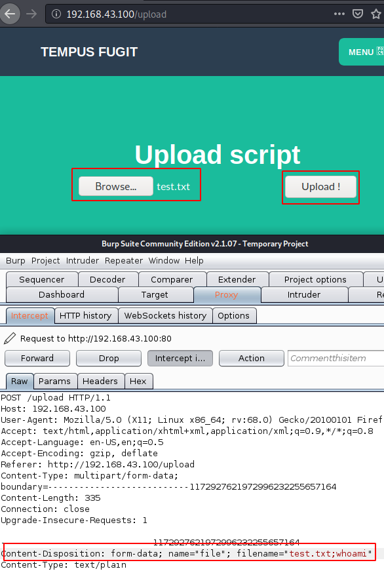Open the page actions three-dots menu
Image resolution: width=384 pixels, height=588 pixels.
339,14
